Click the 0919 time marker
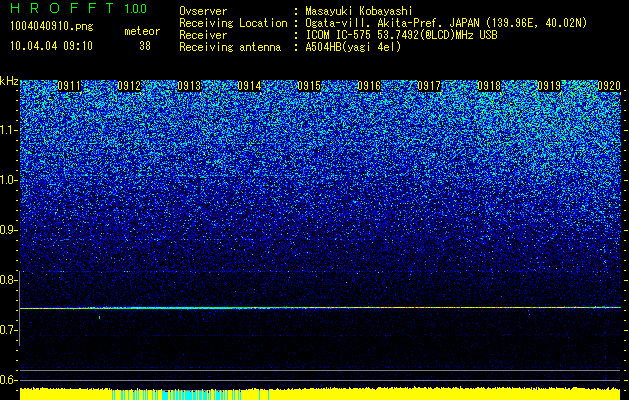 tap(549, 86)
